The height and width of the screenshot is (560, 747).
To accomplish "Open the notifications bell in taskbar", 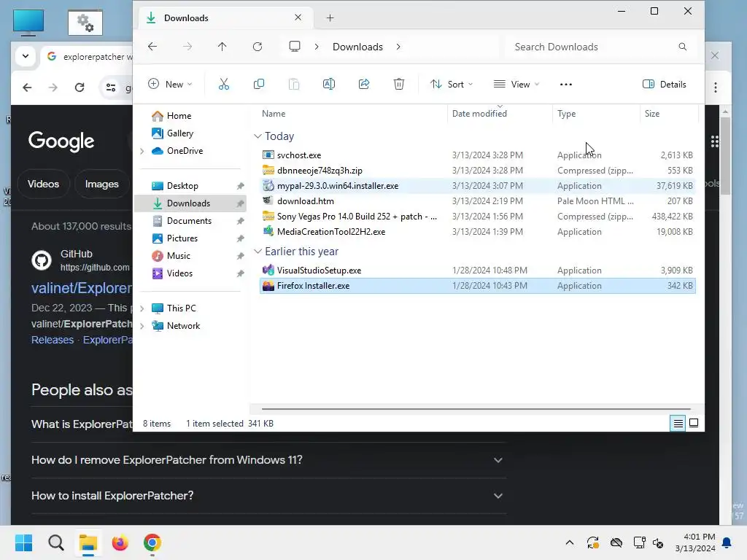I will (x=727, y=542).
